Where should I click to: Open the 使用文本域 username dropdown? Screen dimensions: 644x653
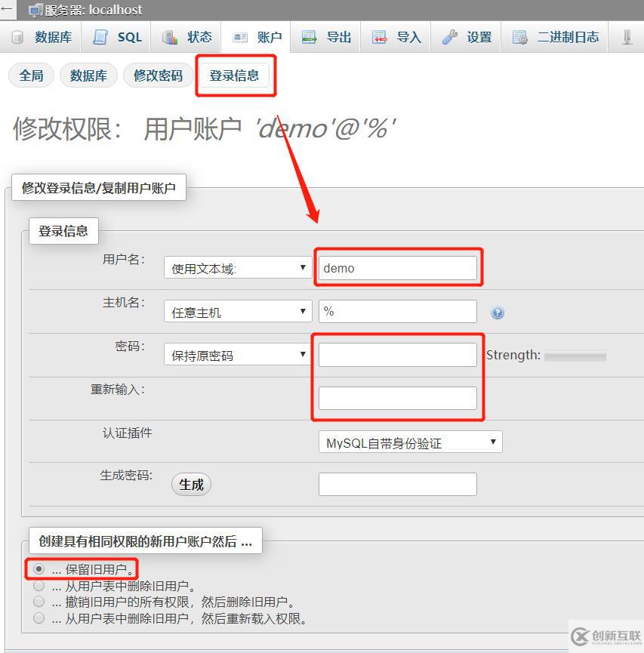click(x=238, y=268)
